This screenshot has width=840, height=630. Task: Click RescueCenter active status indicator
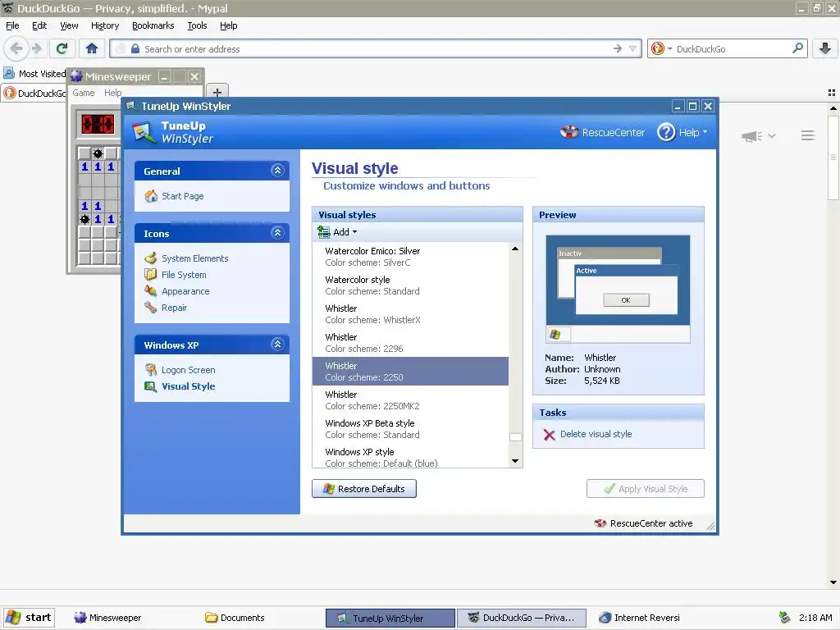click(x=643, y=523)
